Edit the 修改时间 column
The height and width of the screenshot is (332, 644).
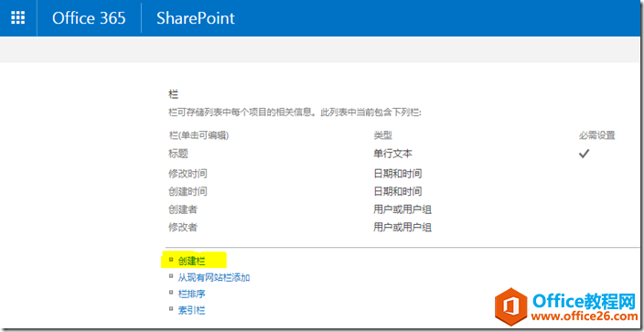click(188, 174)
